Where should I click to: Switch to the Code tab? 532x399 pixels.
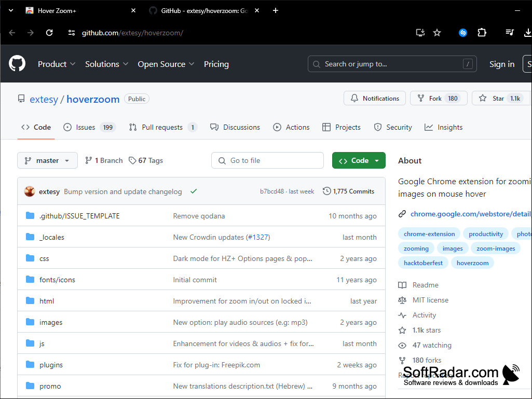point(36,127)
